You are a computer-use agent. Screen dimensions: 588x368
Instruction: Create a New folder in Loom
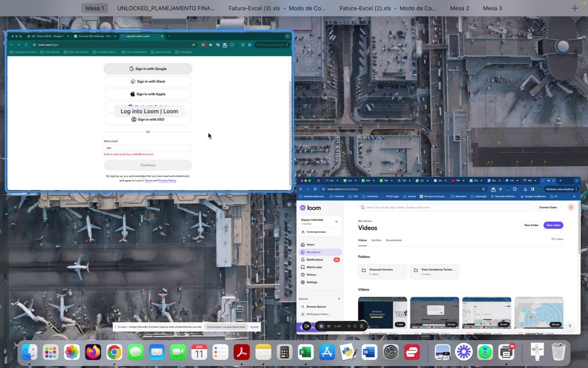coord(531,225)
